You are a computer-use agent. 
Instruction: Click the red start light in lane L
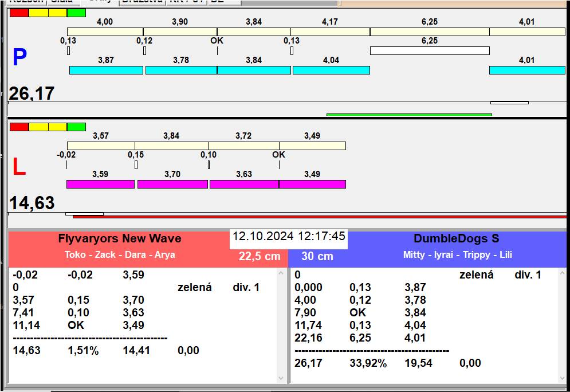(19, 127)
